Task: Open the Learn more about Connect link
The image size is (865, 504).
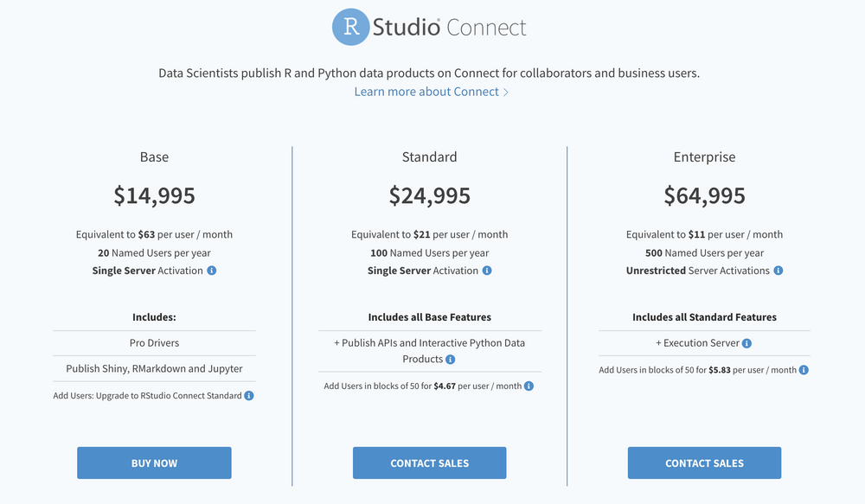Action: click(x=426, y=91)
